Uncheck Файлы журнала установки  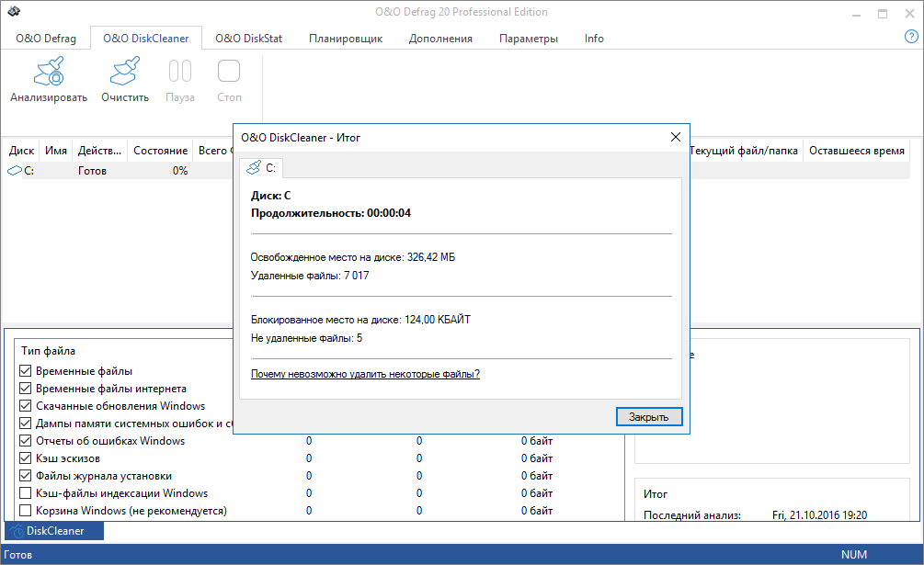(x=26, y=476)
